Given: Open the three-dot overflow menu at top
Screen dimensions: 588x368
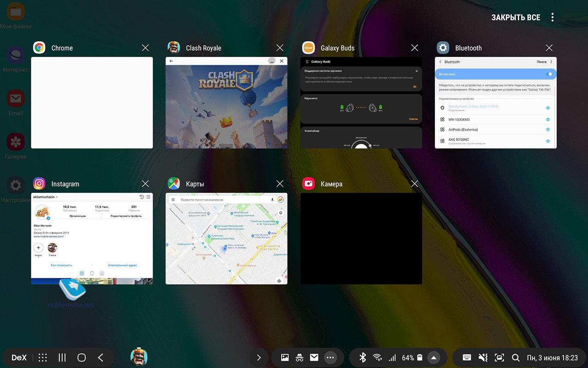Looking at the screenshot, I should click(552, 17).
